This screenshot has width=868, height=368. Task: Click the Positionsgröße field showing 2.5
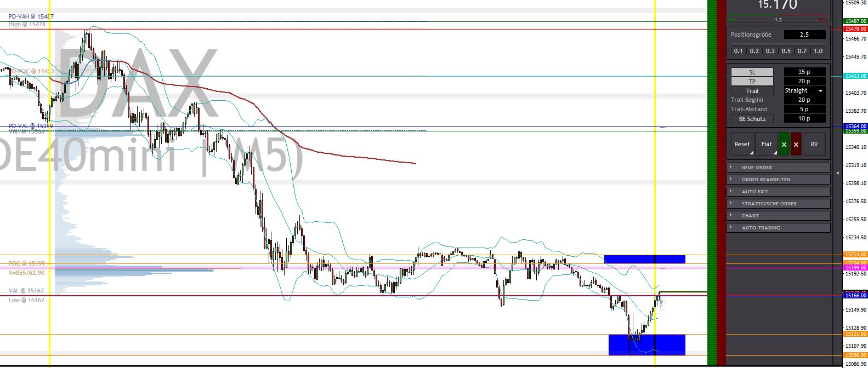click(x=804, y=34)
